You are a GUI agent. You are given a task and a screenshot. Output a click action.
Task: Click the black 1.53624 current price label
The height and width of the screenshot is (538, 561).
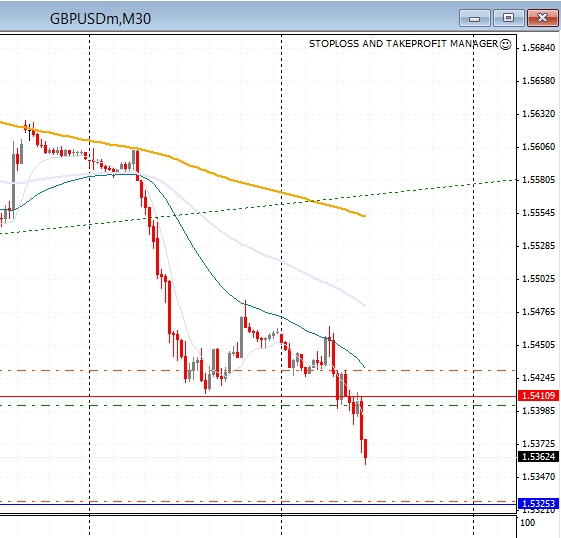538,456
